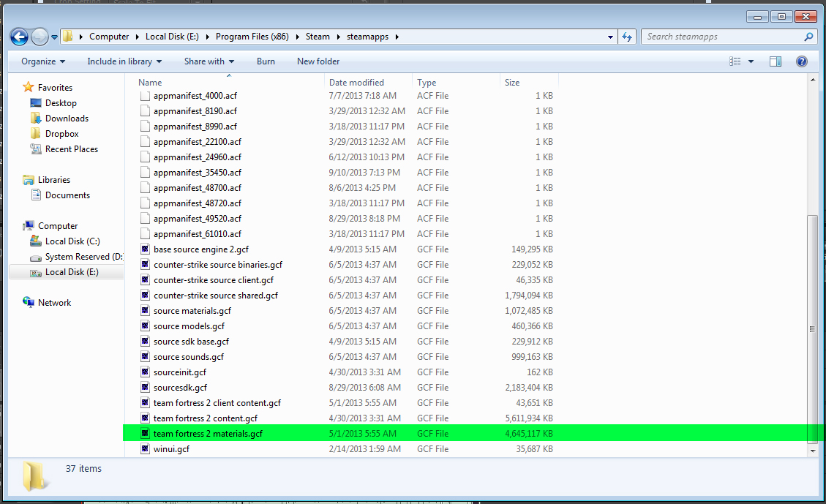Click the Forward navigation arrow button
This screenshot has height=504, width=826.
pyautogui.click(x=40, y=37)
